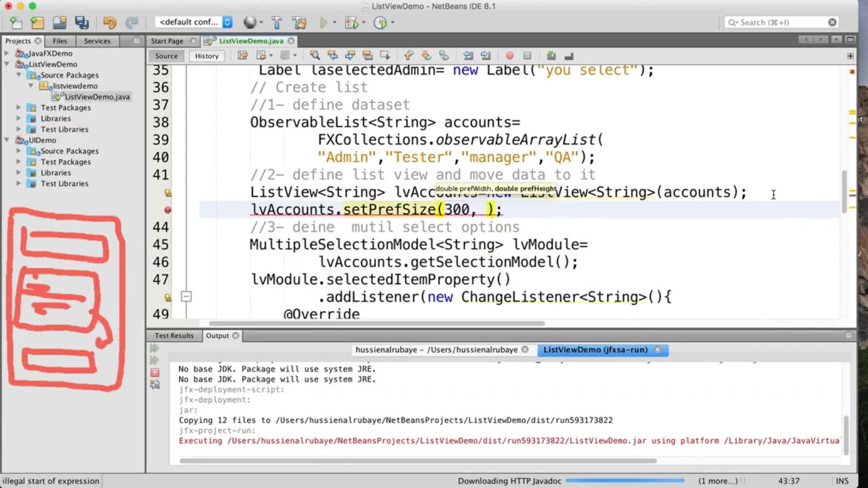Click the Profile Project icon
This screenshot has width=868, height=488.
point(380,22)
